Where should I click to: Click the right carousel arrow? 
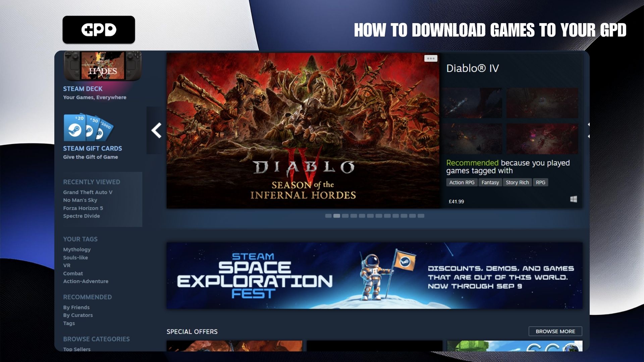coord(588,130)
